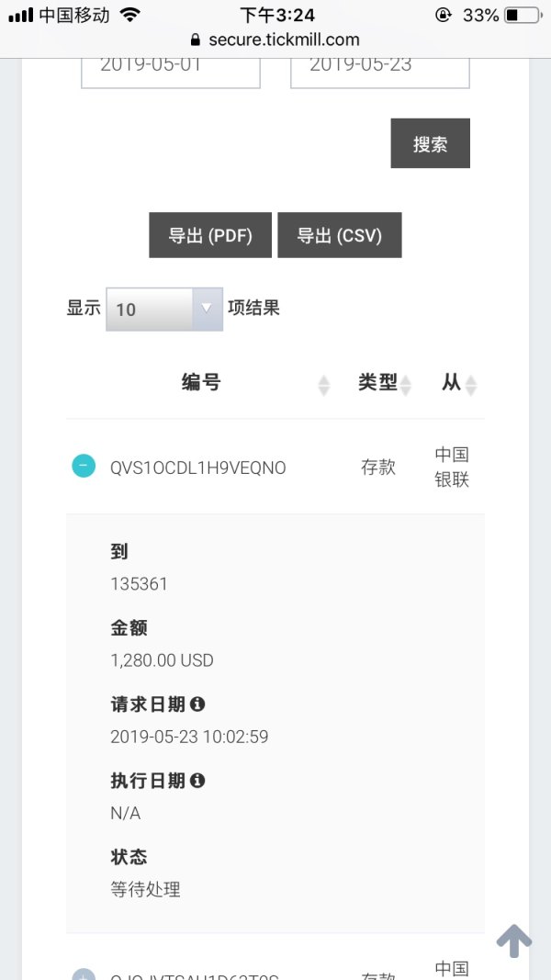Click the 编号 column header
This screenshot has height=980, width=551.
[x=201, y=383]
